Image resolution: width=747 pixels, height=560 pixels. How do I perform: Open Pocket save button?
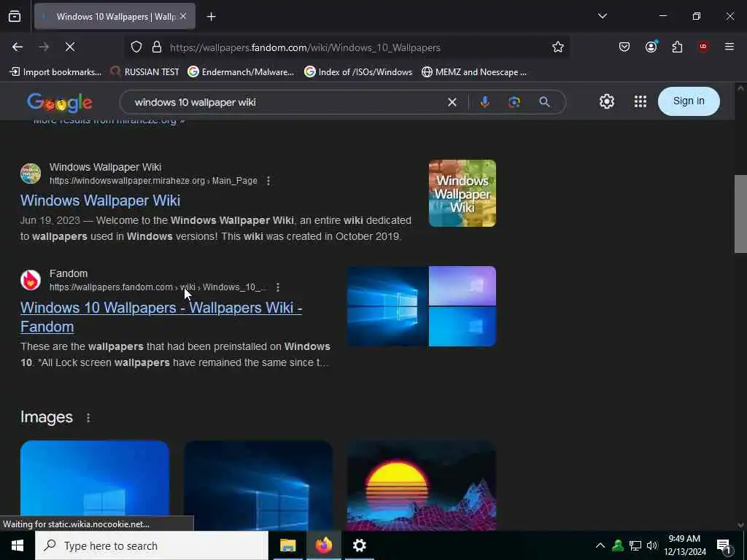(x=624, y=47)
